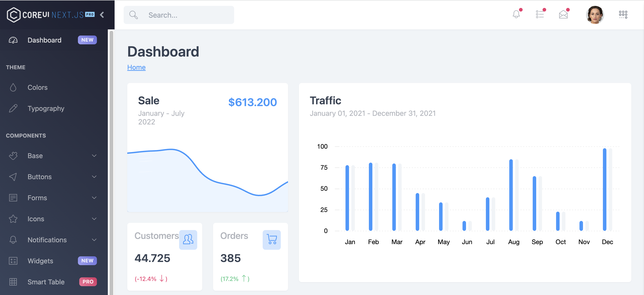
Task: Click the Colors paint drop icon
Action: coord(13,87)
